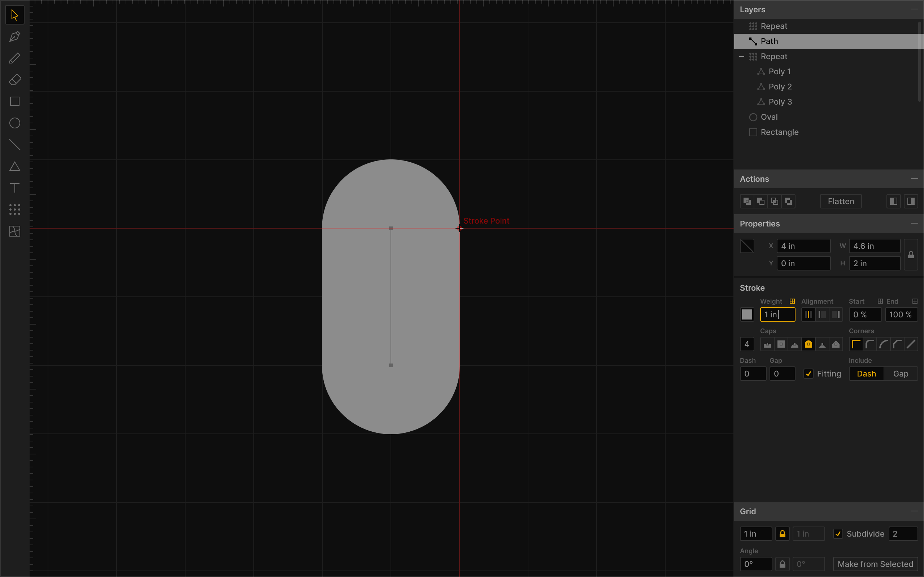Open the gray stroke color swatch
The height and width of the screenshot is (577, 924).
(x=747, y=314)
